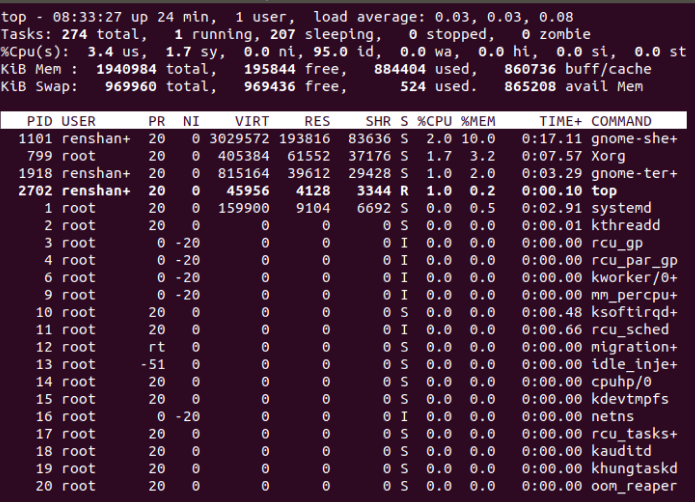Click the COMMAND column header

coord(621,121)
